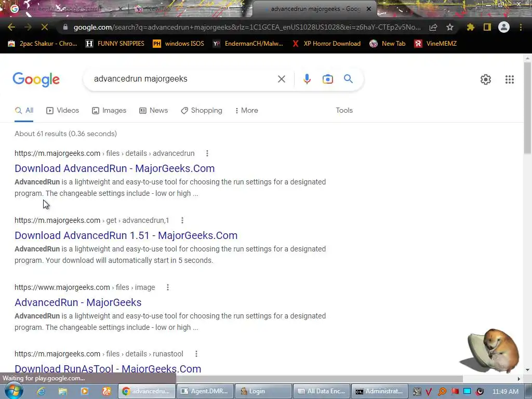Expand the More search filters menu
Screen dimensions: 532x399
(247, 111)
